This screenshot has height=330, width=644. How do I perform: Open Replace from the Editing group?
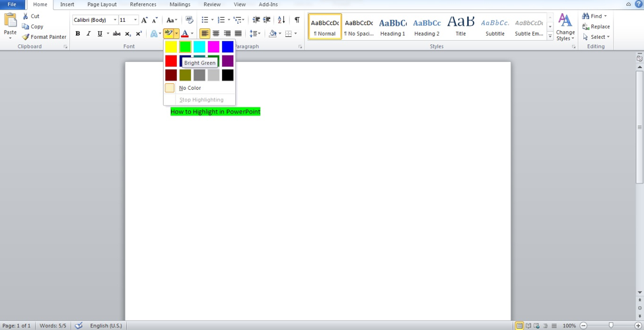tap(596, 26)
